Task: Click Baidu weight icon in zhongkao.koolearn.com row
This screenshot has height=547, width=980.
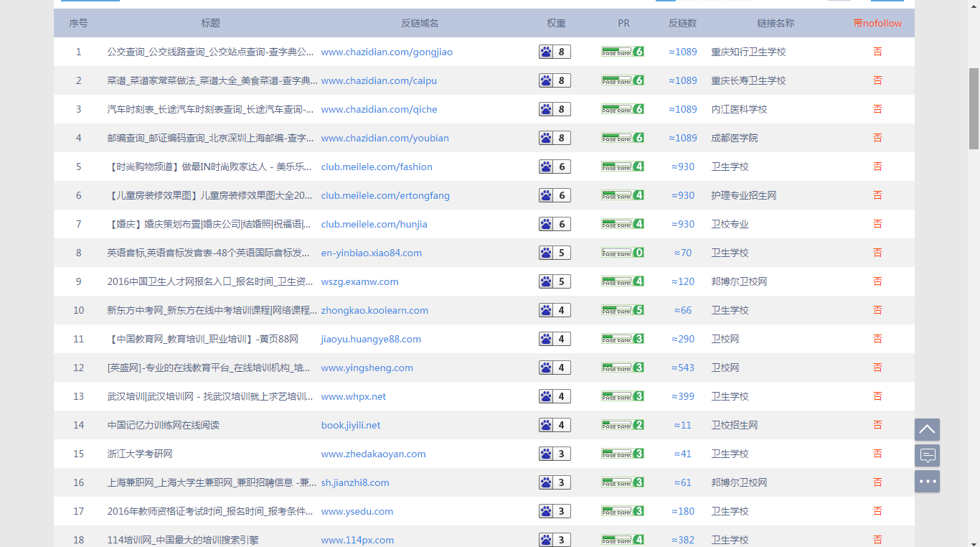Action: pyautogui.click(x=546, y=310)
